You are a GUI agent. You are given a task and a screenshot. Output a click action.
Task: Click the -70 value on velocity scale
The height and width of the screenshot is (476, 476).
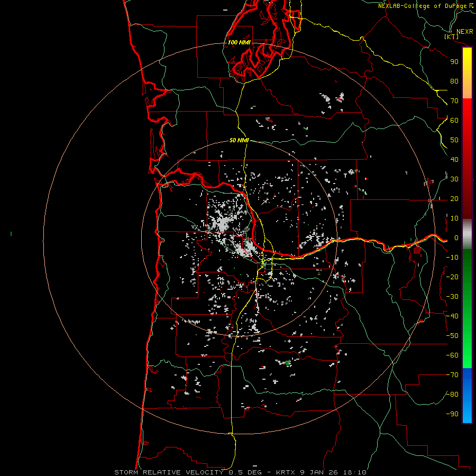pyautogui.click(x=452, y=375)
